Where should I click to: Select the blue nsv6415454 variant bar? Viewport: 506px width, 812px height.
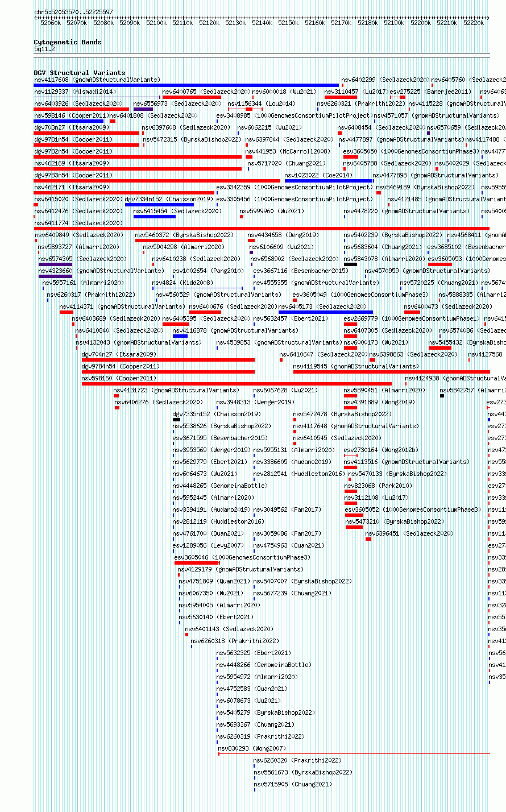(x=155, y=217)
